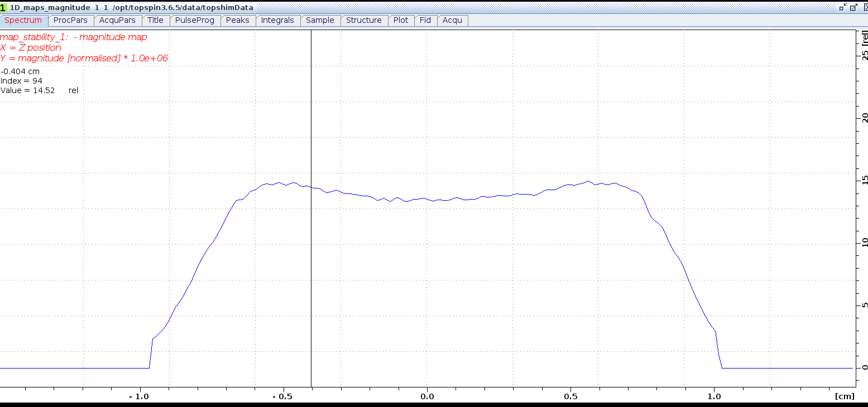Switch to the Spectrum tab
The height and width of the screenshot is (407, 868).
[x=23, y=20]
